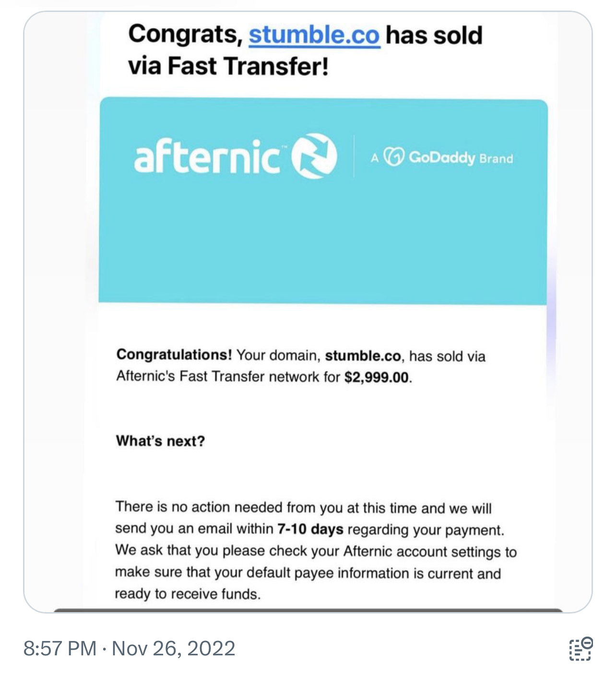Click the afternic circular arrows logo icon
616x675 pixels.
pos(315,155)
